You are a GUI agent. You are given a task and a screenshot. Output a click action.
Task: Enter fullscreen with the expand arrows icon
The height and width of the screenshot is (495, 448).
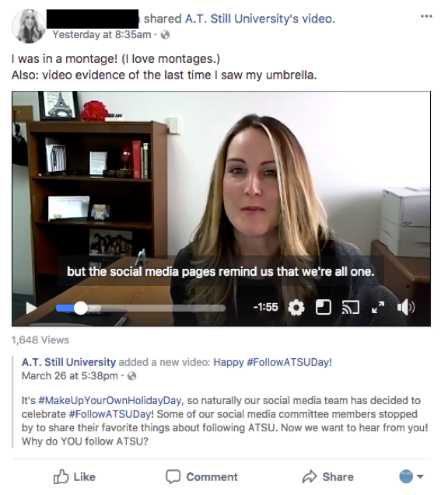click(378, 307)
